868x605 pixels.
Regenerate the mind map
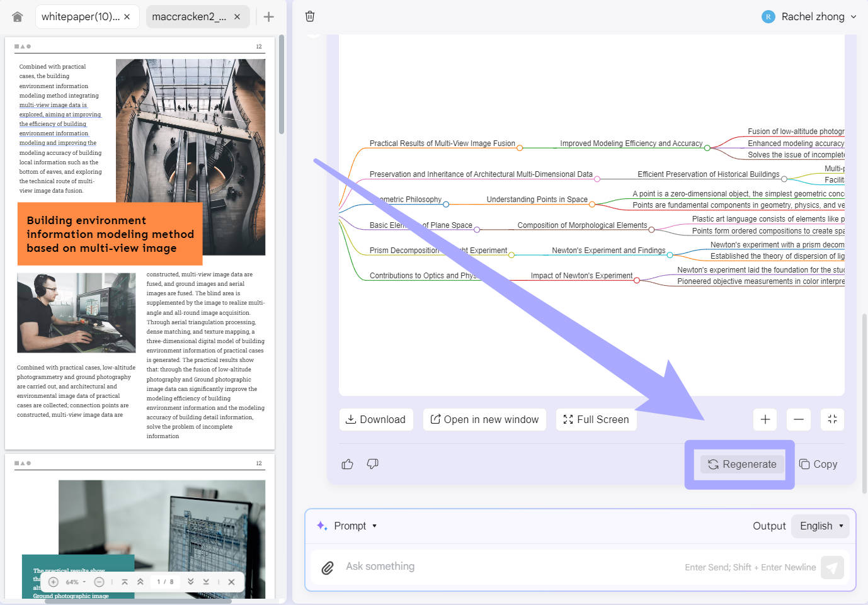(742, 464)
